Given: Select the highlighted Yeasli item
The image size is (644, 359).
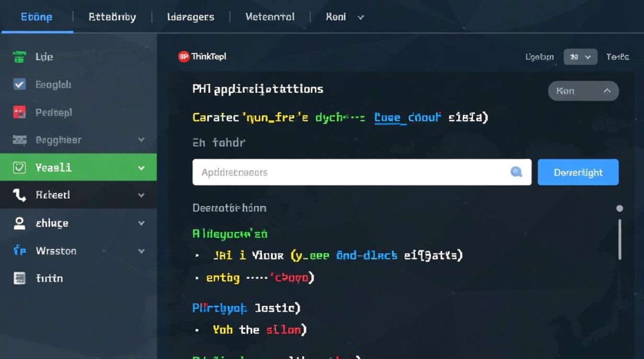Looking at the screenshot, I should pyautogui.click(x=79, y=167).
